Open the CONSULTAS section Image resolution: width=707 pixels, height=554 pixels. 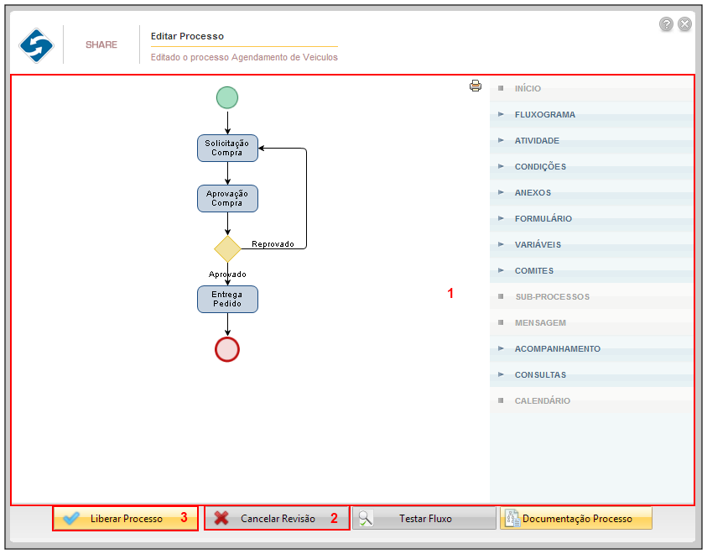[x=592, y=375]
